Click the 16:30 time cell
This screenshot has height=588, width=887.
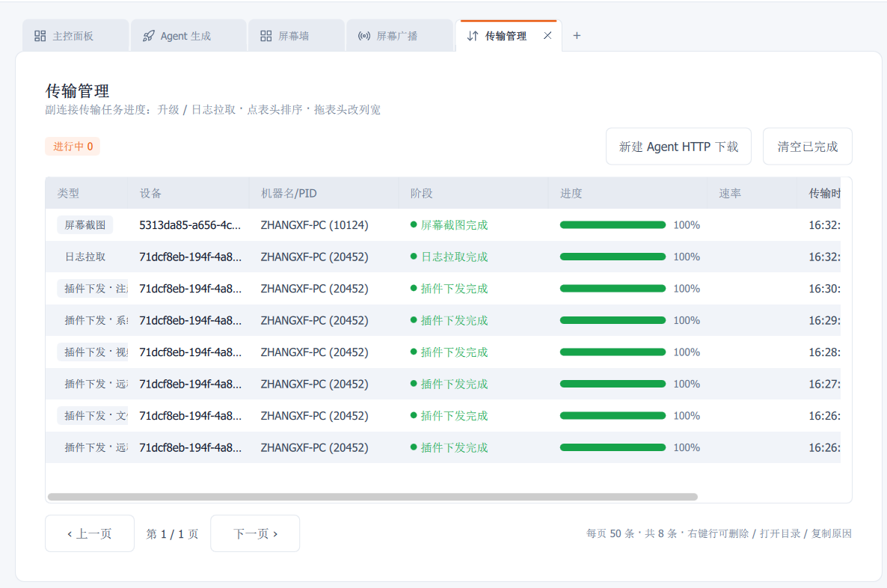[824, 289]
